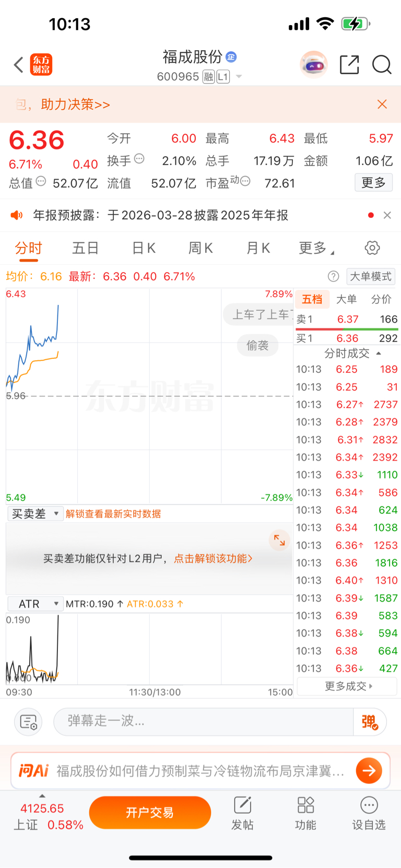Open the bullet comment settings icon
Viewport: 401px width, 868px height.
[x=28, y=722]
